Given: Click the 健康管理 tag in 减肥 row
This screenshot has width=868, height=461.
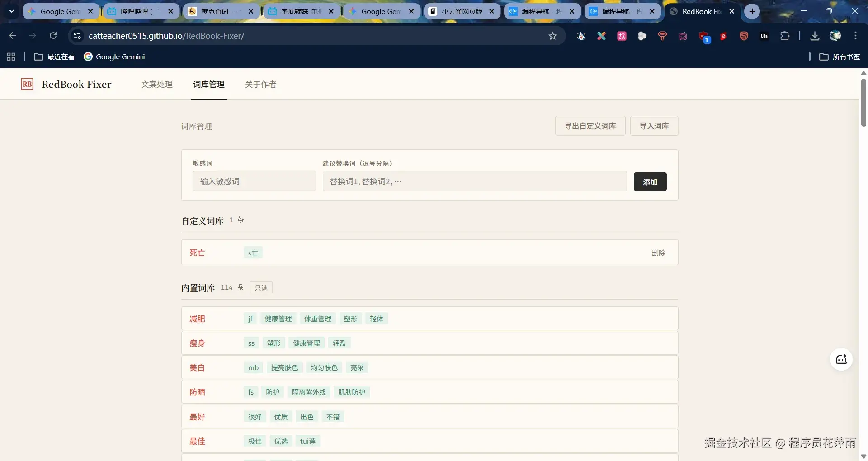Looking at the screenshot, I should [278, 319].
